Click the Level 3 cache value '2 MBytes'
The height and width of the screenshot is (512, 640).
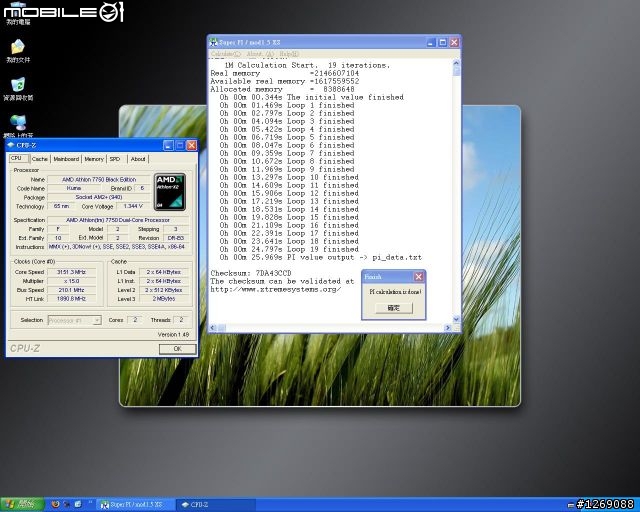164,299
